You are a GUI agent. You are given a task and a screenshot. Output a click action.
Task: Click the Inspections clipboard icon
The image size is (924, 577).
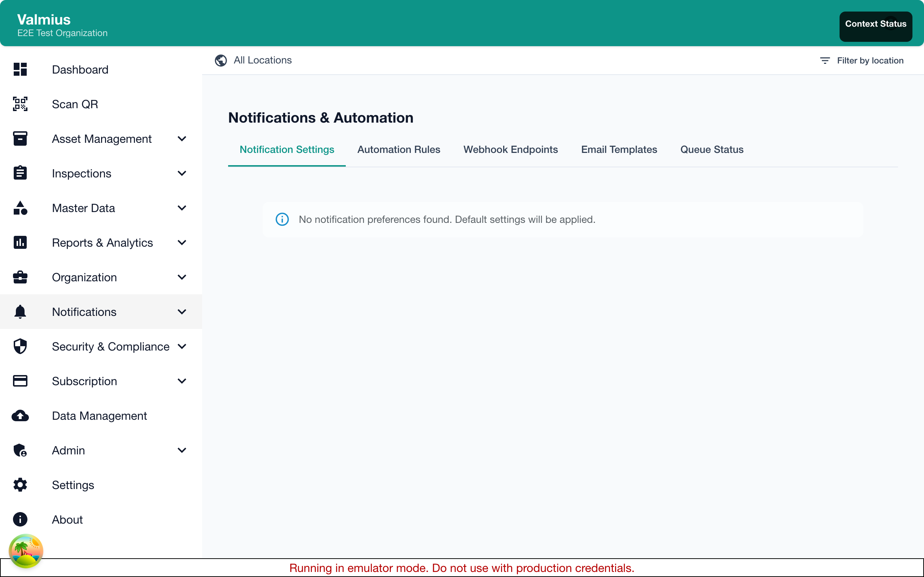pyautogui.click(x=20, y=173)
